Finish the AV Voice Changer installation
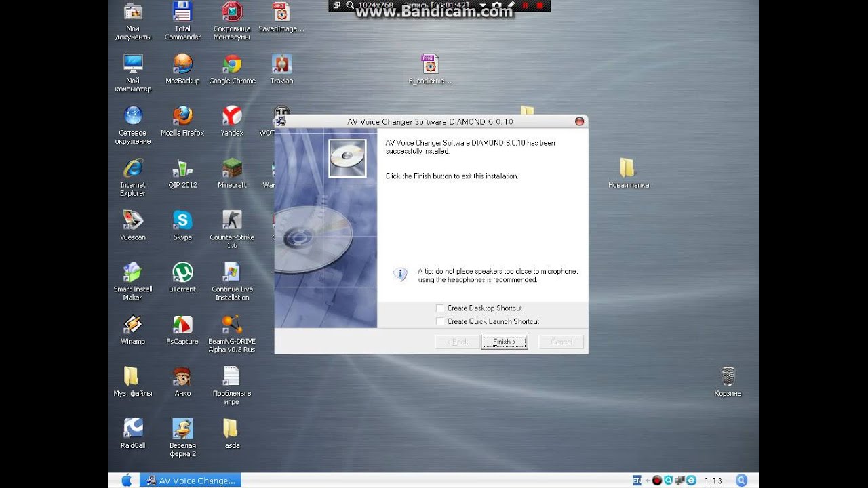Screen dimensions: 868x488 click(x=504, y=342)
